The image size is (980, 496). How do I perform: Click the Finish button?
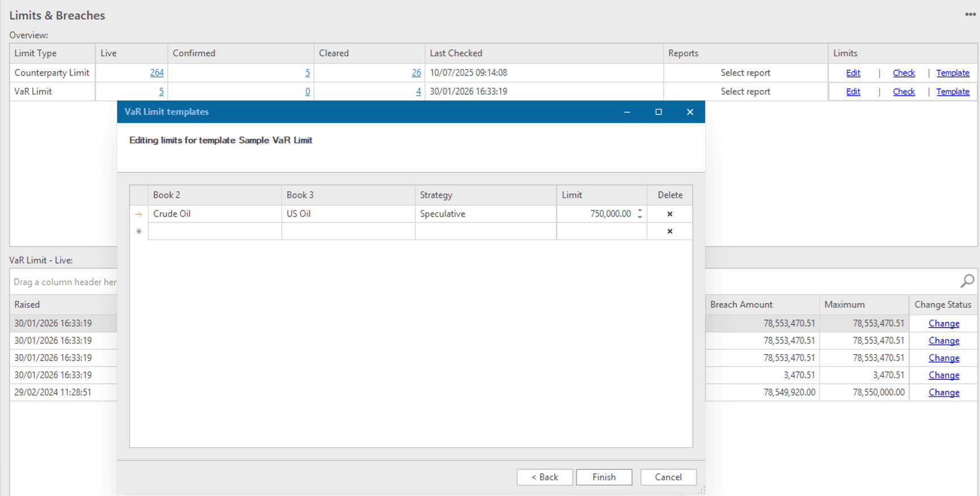click(x=604, y=477)
